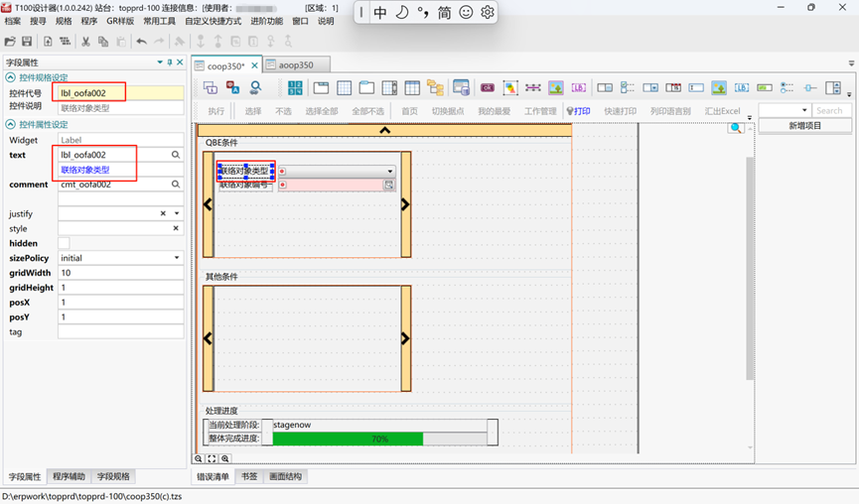This screenshot has width=859, height=504.
Task: Click the colored canvas widget icon
Action: pos(510,87)
